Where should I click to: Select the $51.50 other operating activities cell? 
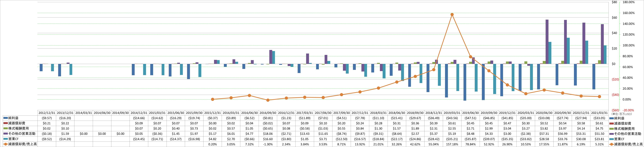(x=600, y=134)
